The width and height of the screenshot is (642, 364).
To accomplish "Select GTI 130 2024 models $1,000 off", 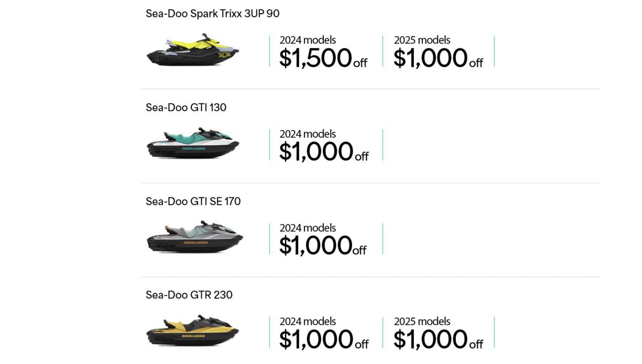I will coord(324,145).
